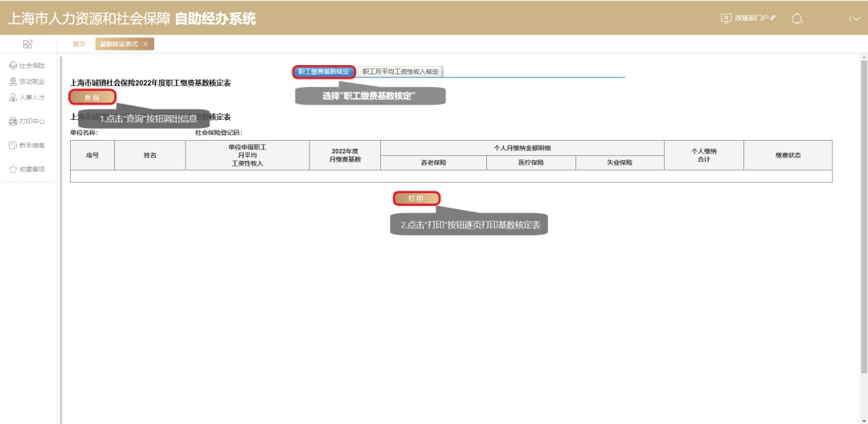Click the scrollbar up arrow

[x=862, y=57]
